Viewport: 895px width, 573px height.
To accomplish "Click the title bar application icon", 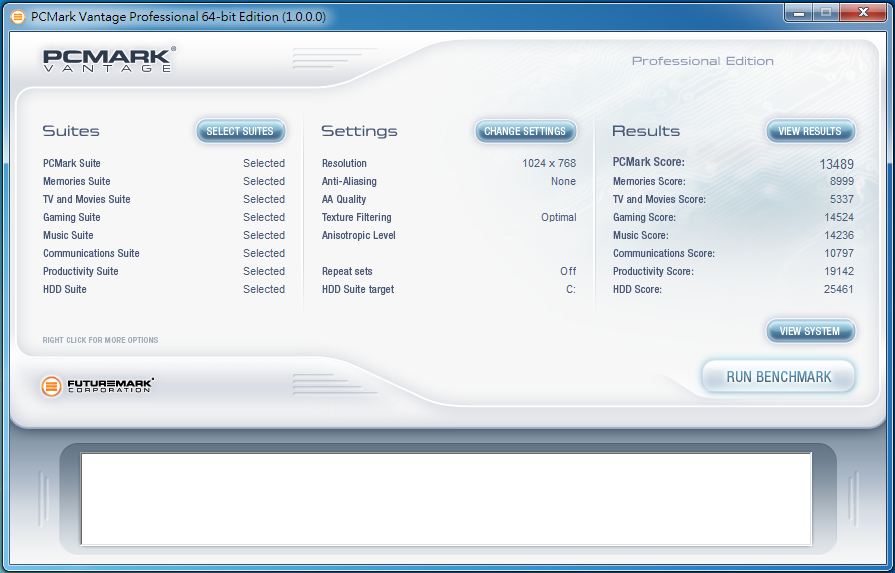I will (17, 16).
